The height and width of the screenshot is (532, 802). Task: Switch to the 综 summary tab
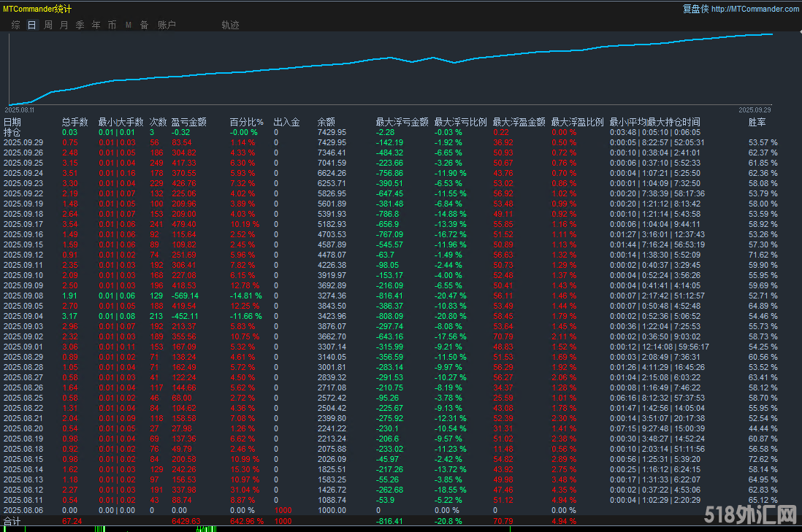point(16,25)
